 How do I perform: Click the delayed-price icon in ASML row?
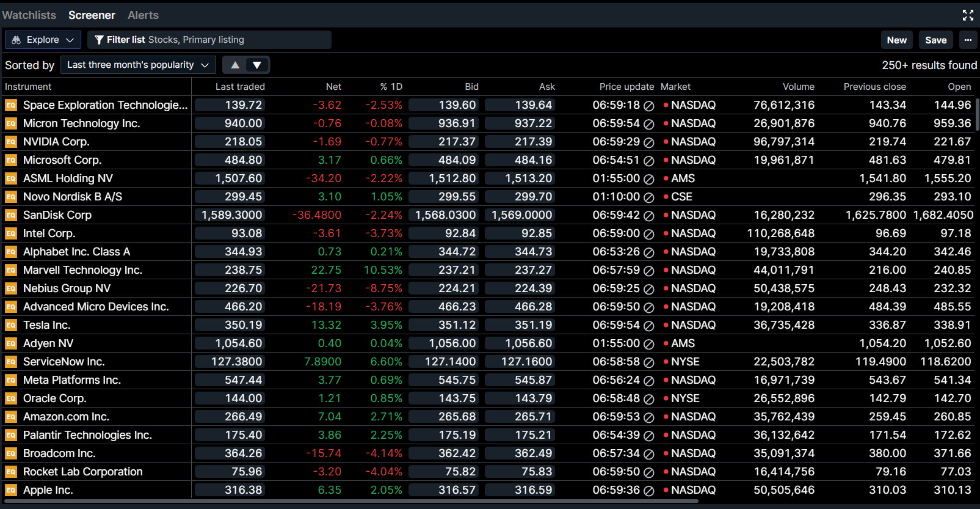tap(649, 179)
